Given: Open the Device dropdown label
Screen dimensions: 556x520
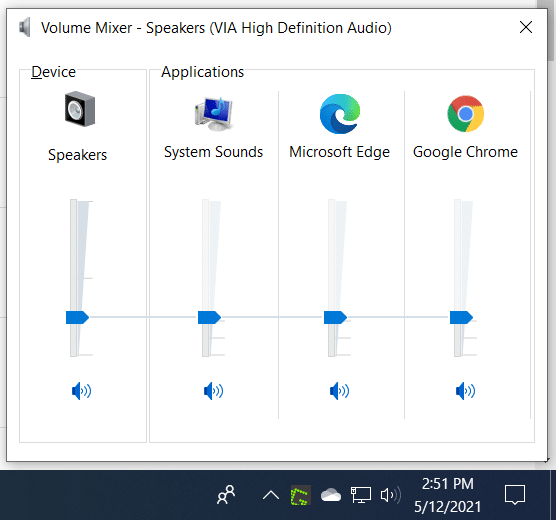Looking at the screenshot, I should click(x=54, y=72).
